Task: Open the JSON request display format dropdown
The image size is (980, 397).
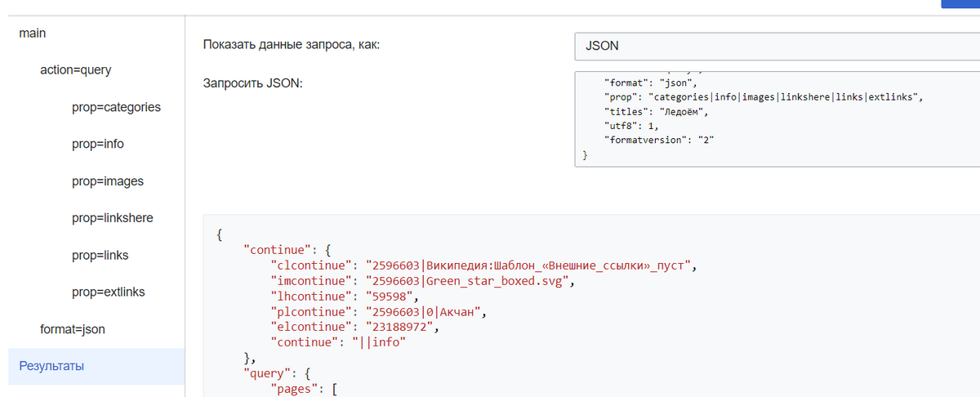Action: 776,47
